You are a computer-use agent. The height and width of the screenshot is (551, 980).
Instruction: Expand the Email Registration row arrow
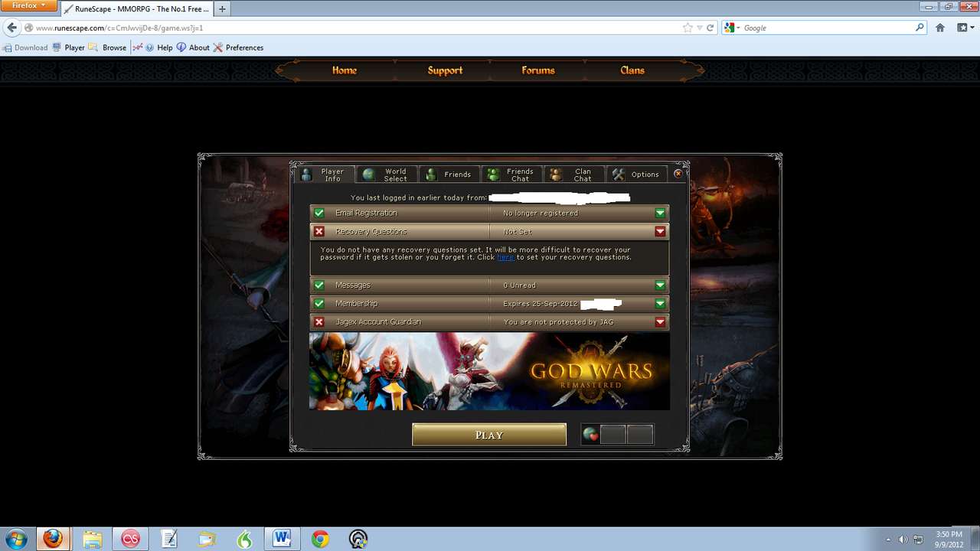tap(660, 213)
